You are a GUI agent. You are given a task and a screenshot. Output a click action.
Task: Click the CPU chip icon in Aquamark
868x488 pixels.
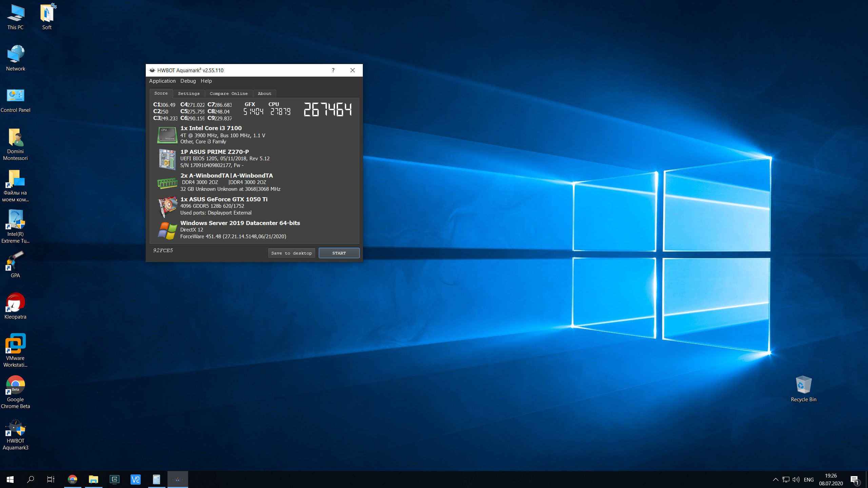[x=167, y=135]
